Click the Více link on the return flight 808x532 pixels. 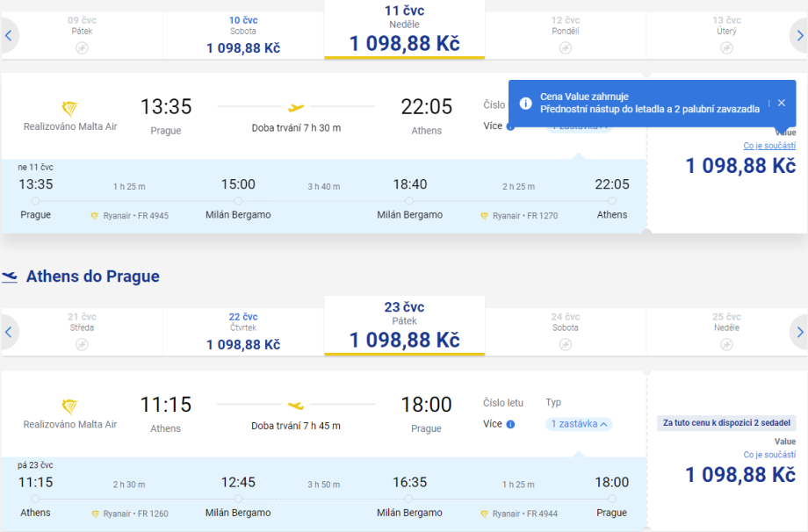[493, 424]
